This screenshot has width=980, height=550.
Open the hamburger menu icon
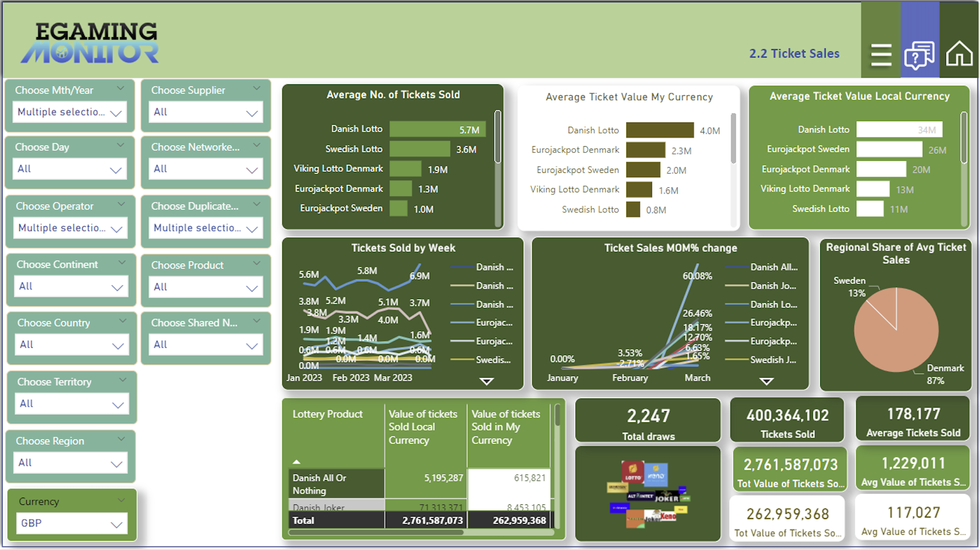tap(881, 54)
